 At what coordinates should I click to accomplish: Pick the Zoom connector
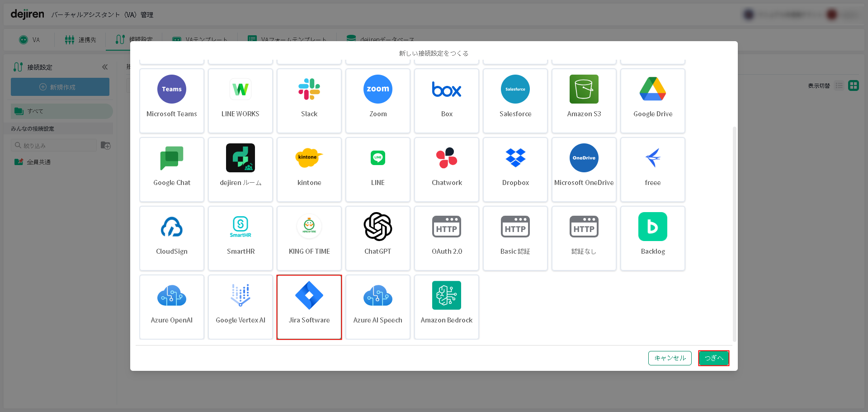378,101
